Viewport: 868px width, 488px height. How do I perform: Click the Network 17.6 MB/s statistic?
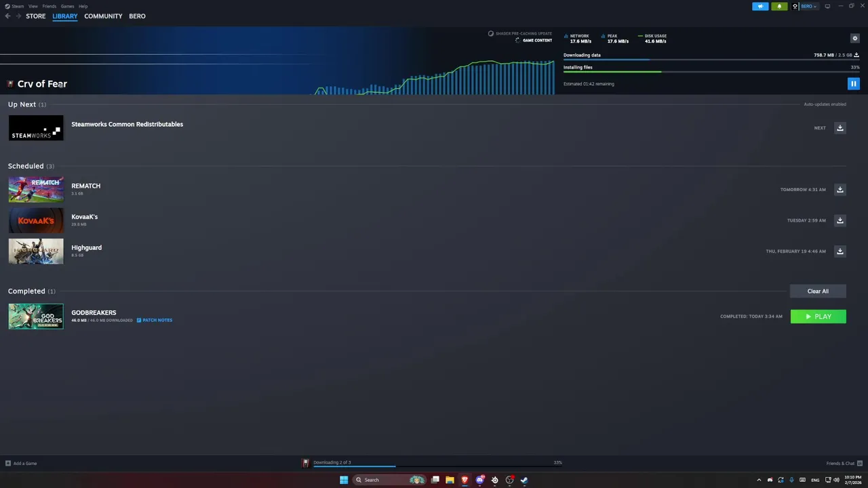pyautogui.click(x=578, y=39)
